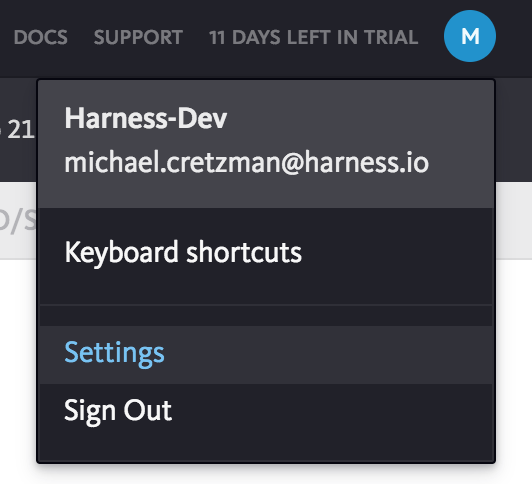Click 11 DAYS LEFT IN TRIAL notice
This screenshot has width=532, height=484.
(x=314, y=37)
